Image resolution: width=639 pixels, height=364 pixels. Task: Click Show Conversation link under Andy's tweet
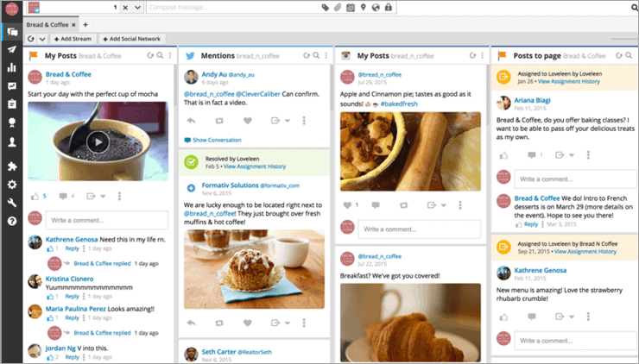pyautogui.click(x=212, y=140)
